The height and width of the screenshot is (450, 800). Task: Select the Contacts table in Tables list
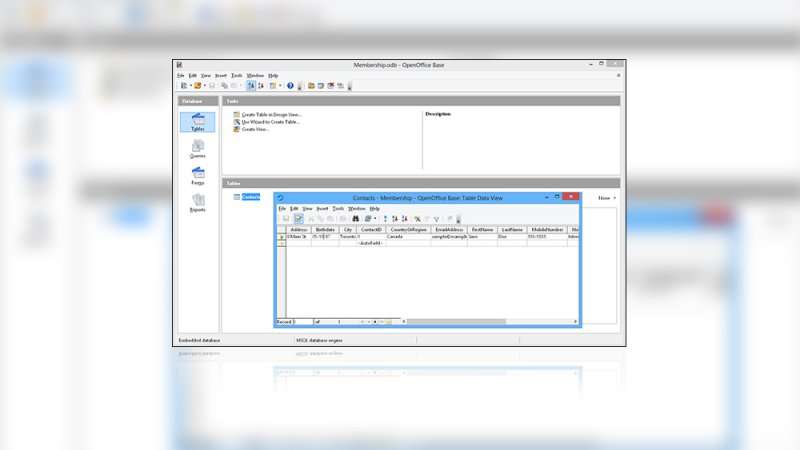click(x=251, y=197)
